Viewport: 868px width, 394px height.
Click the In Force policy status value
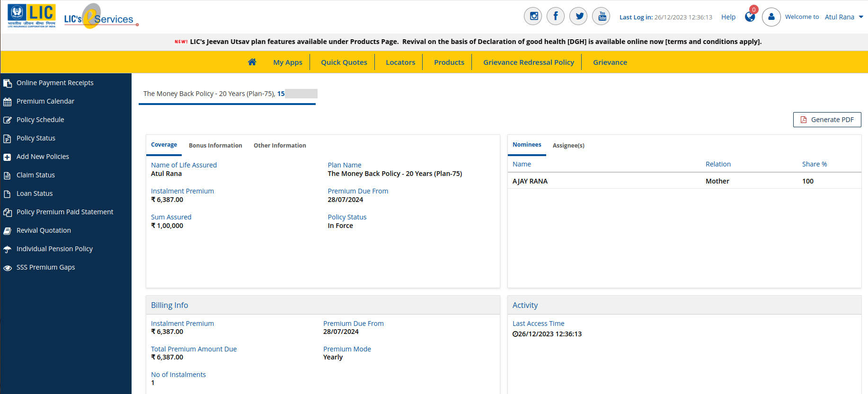[340, 226]
